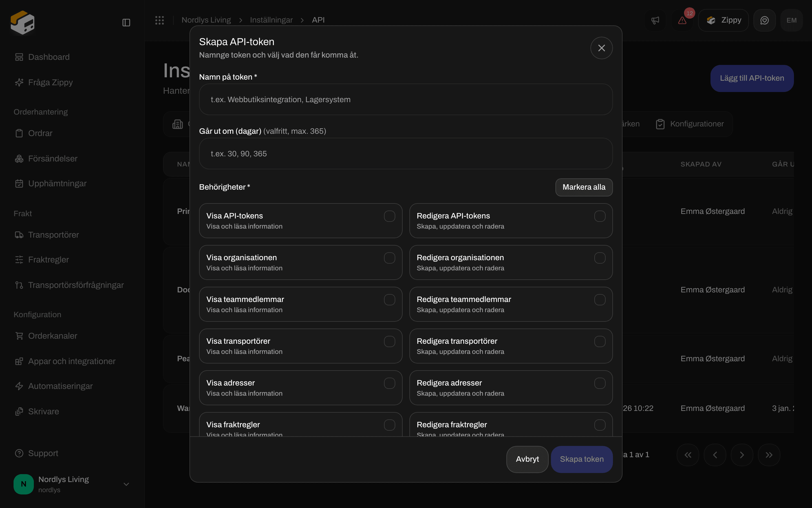812x508 pixels.
Task: Enable Visa API-tokens permission
Action: pyautogui.click(x=389, y=216)
